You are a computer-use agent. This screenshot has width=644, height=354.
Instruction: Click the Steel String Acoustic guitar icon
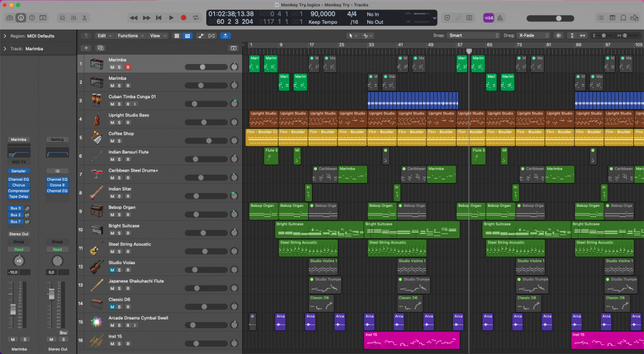point(96,248)
